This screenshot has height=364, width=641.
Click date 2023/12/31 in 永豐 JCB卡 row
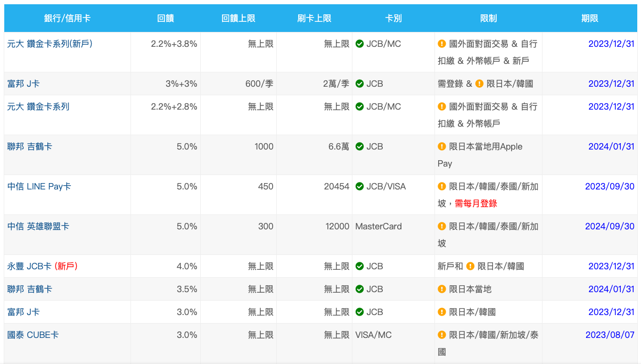[x=611, y=266]
